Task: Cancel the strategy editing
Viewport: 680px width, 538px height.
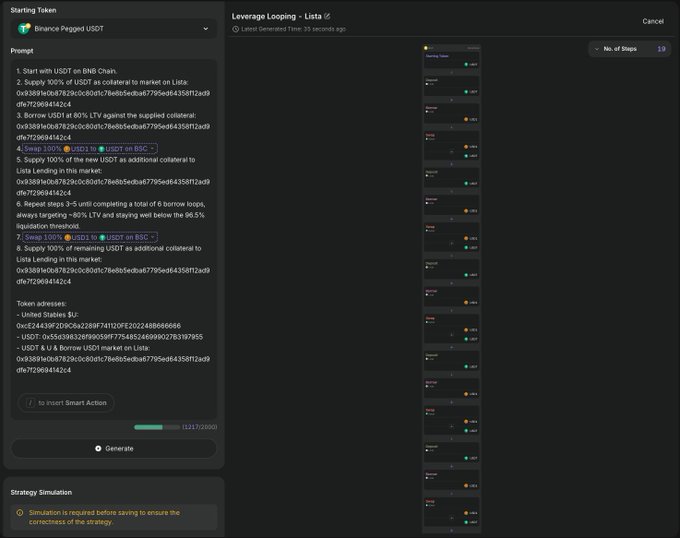Action: pos(653,21)
